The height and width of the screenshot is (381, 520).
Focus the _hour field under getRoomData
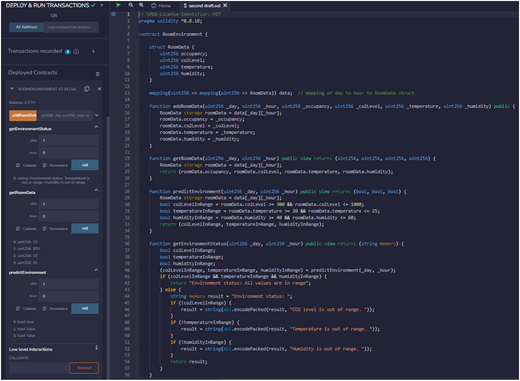[69, 216]
